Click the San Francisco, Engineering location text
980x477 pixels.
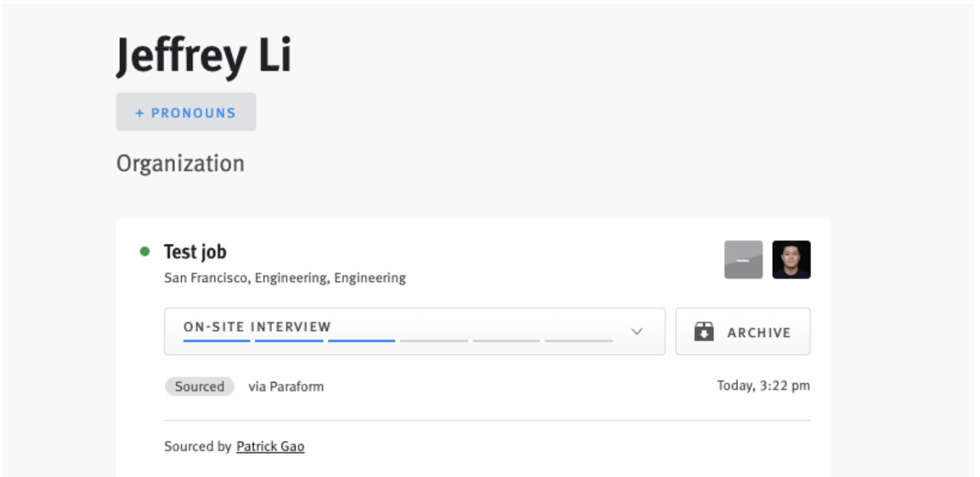point(284,277)
